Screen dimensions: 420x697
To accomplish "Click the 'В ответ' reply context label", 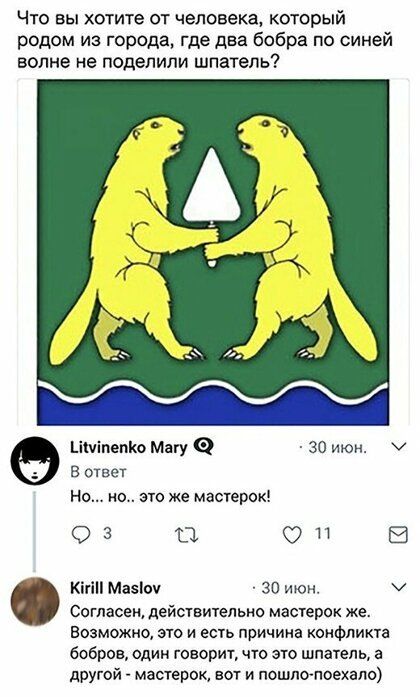I will 98,472.
